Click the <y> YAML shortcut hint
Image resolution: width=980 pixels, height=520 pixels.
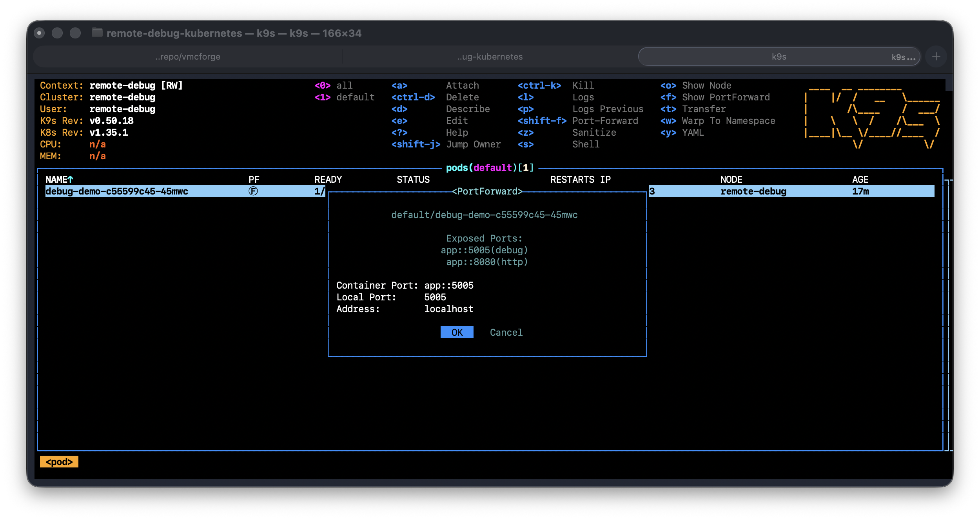[682, 132]
